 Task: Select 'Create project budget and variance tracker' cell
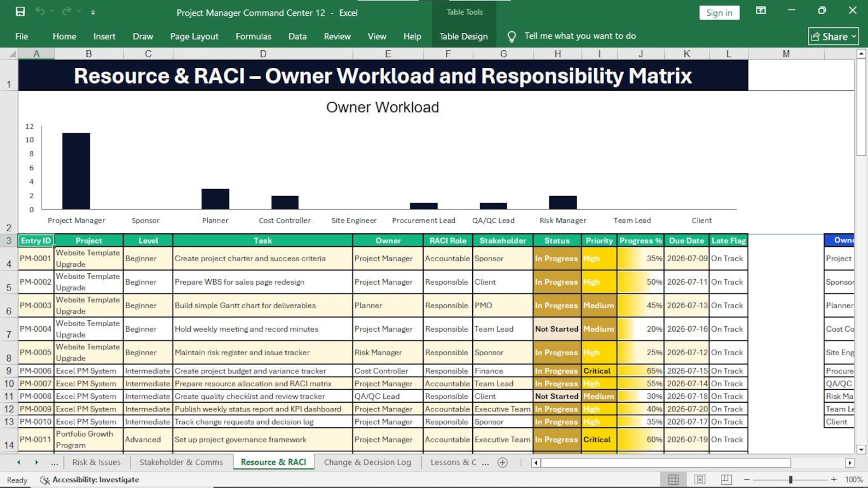coord(263,371)
